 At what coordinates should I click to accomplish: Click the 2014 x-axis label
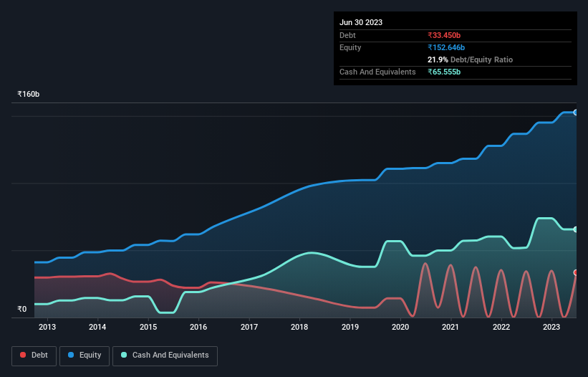pyautogui.click(x=97, y=327)
